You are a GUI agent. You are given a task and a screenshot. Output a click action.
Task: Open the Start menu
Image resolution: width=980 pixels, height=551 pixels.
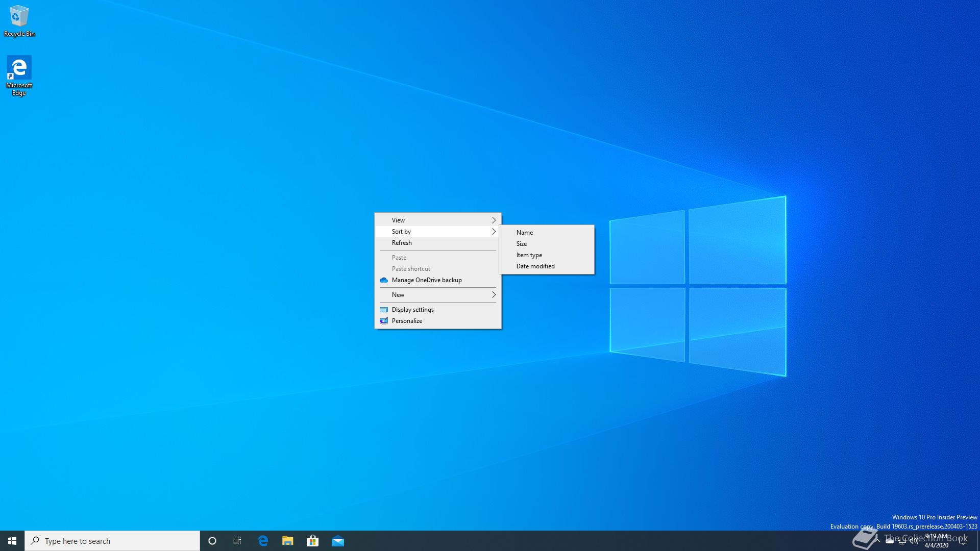point(12,541)
